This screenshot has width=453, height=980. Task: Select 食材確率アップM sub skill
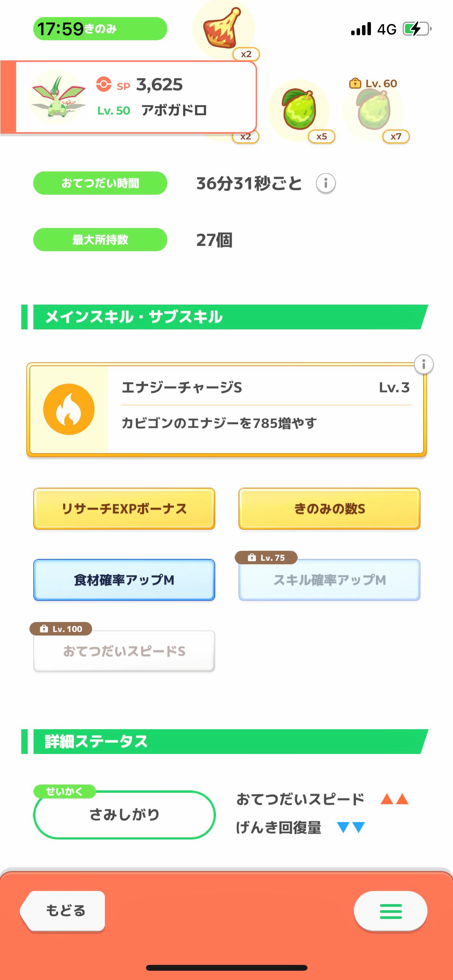(x=124, y=580)
